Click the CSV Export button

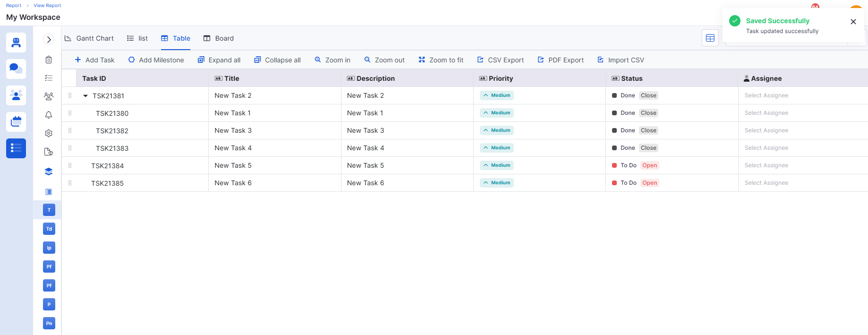pos(501,60)
